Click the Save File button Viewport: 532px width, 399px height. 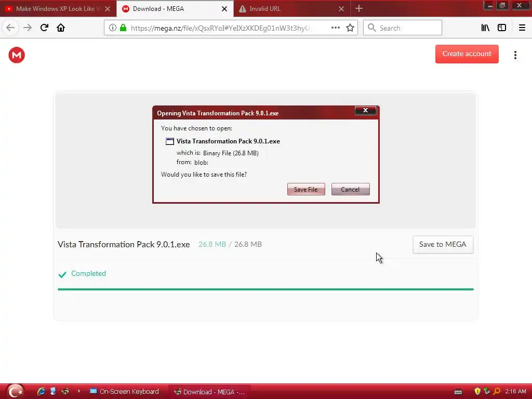[x=305, y=189]
